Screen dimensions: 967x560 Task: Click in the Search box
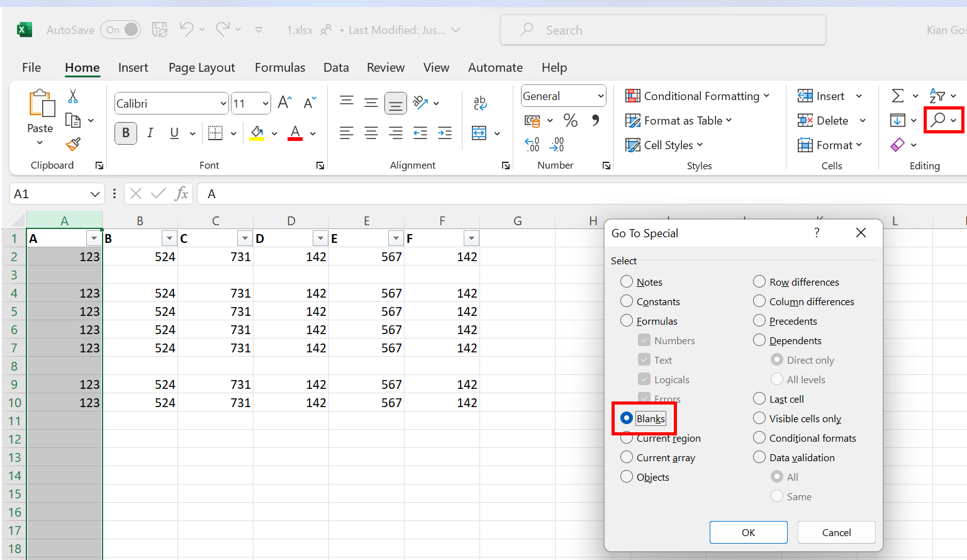(x=663, y=30)
